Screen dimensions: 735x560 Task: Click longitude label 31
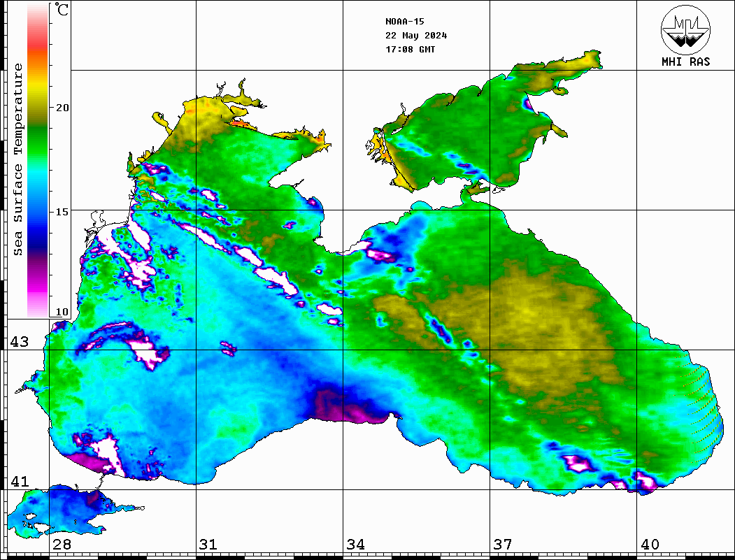(208, 545)
